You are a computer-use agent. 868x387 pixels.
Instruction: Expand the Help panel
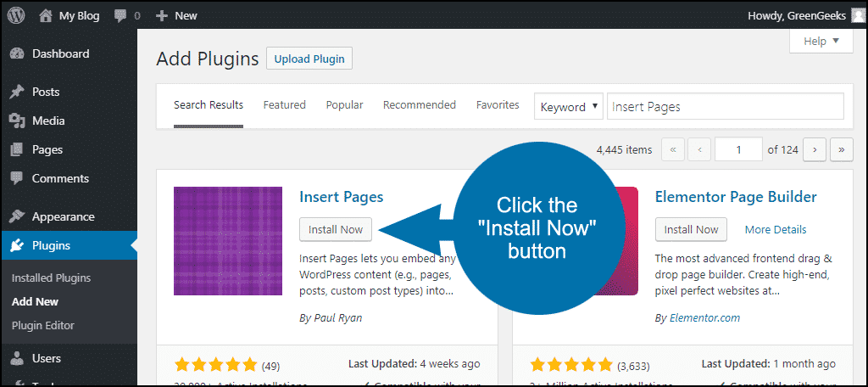coord(821,42)
